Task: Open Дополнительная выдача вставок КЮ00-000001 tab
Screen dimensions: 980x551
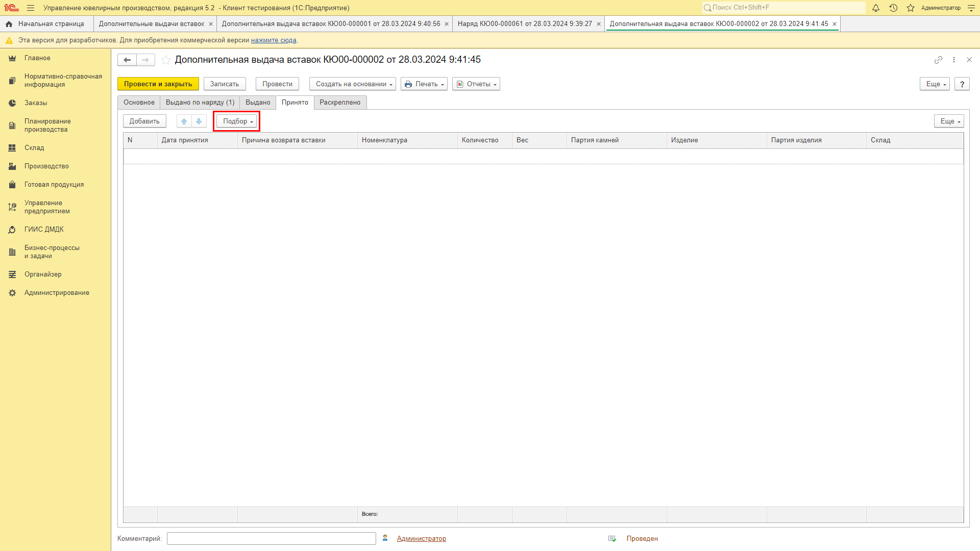Action: [x=331, y=24]
